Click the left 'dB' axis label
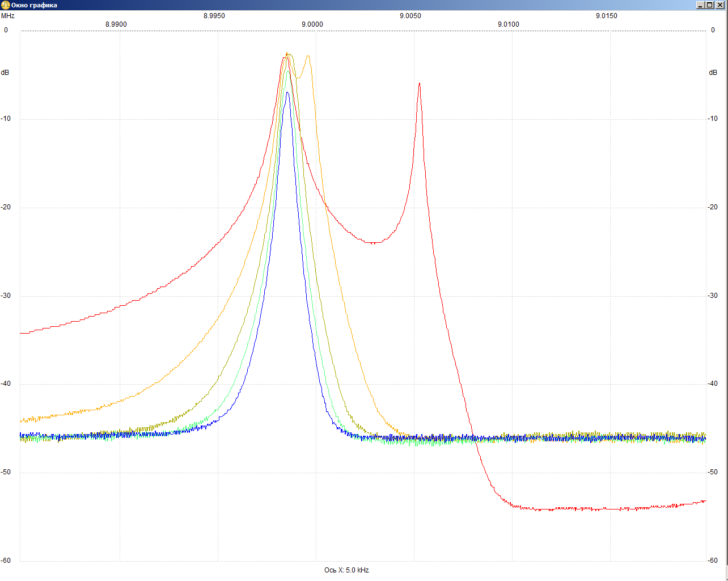Screen dimensions: 728x581 (x=5, y=73)
